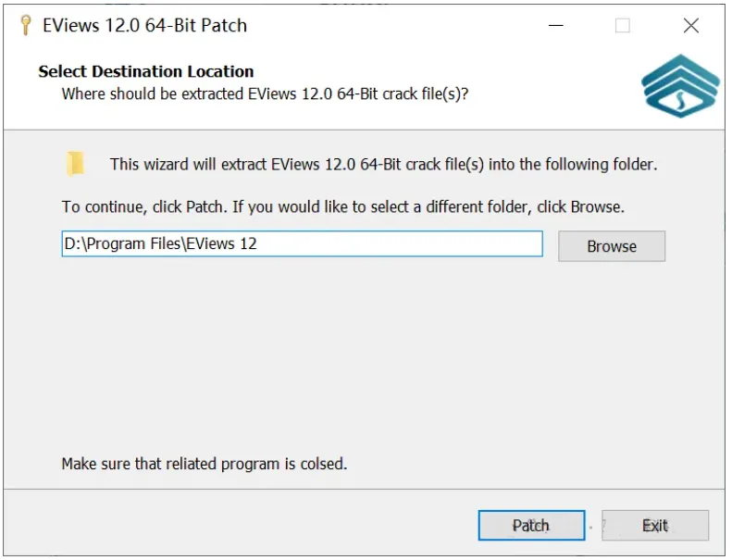The image size is (732, 560).
Task: Click the 'This wizard will extract' description
Action: 383,165
